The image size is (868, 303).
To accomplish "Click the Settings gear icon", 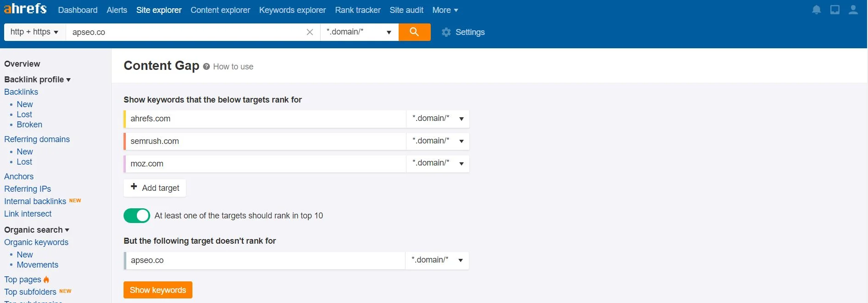I will [x=446, y=32].
